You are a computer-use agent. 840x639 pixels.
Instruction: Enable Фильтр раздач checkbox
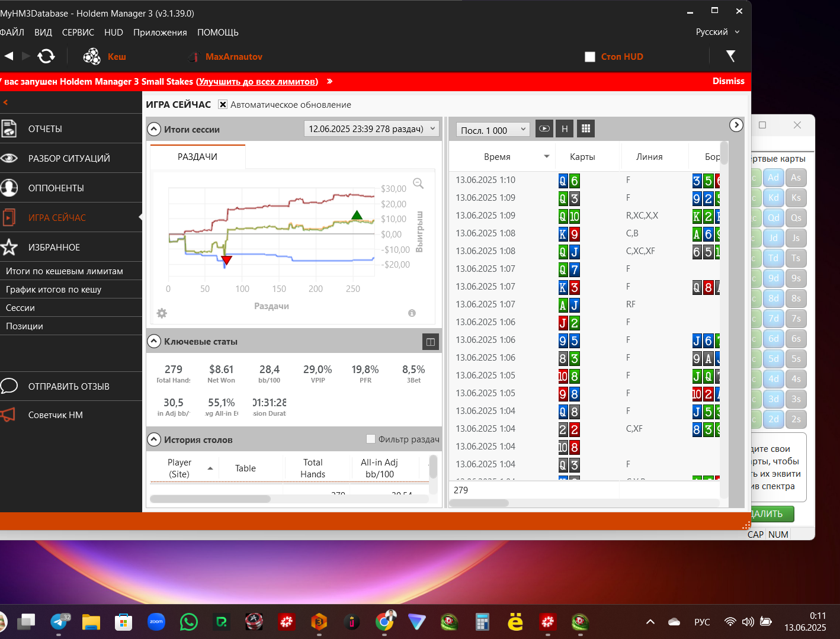point(371,439)
